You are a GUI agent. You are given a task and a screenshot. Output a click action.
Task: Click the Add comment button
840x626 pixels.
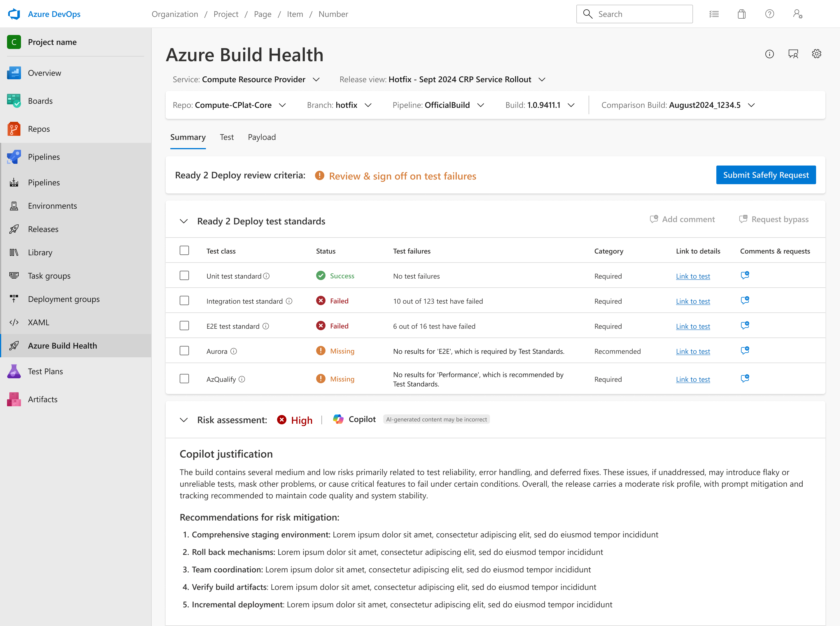click(x=682, y=219)
